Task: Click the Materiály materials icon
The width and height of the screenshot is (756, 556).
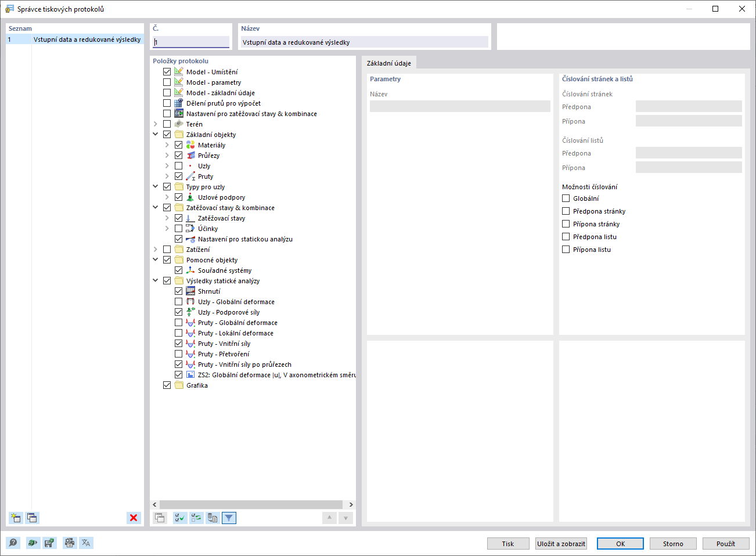Action: pyautogui.click(x=190, y=145)
